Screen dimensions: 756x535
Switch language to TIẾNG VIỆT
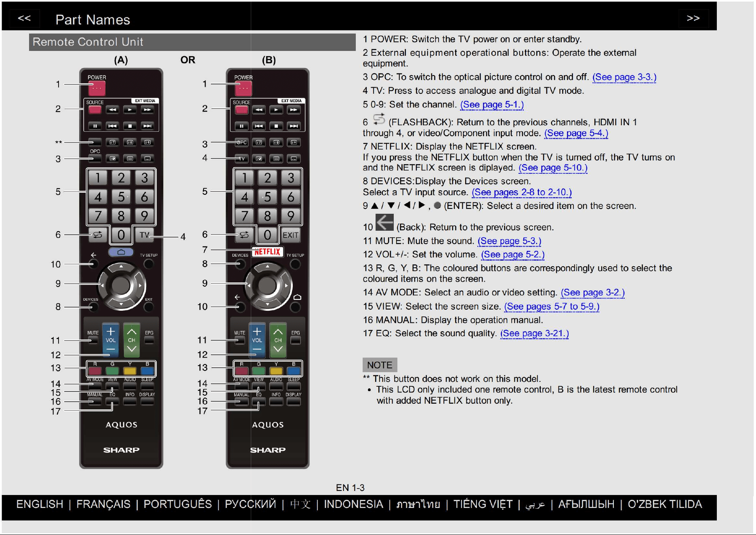point(483,504)
